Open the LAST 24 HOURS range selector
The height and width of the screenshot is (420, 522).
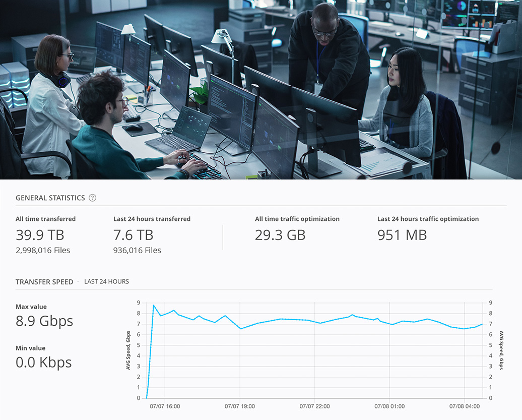[x=106, y=282]
